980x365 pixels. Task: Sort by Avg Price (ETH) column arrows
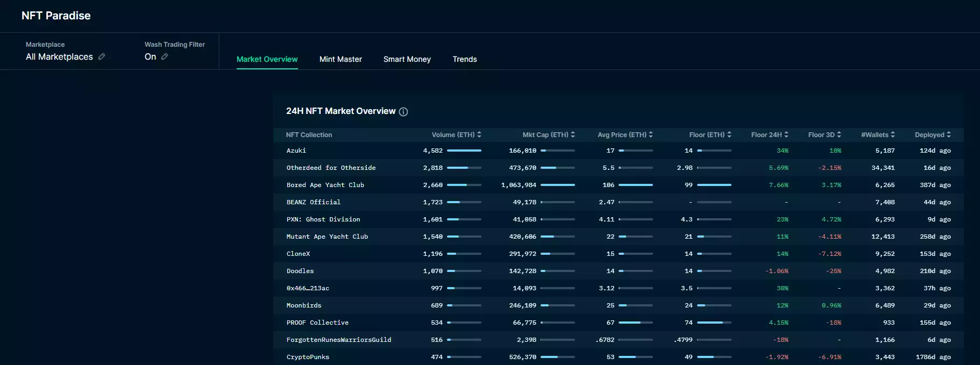coord(651,135)
